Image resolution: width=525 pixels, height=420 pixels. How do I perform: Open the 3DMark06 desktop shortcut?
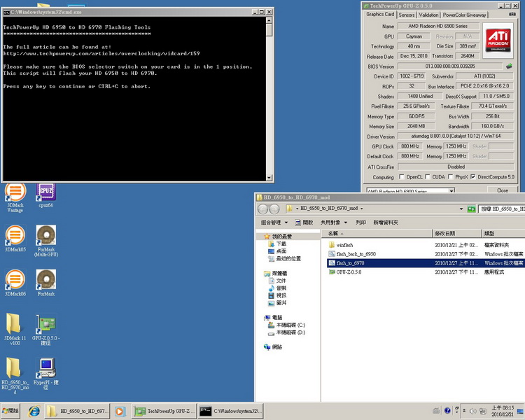click(15, 283)
